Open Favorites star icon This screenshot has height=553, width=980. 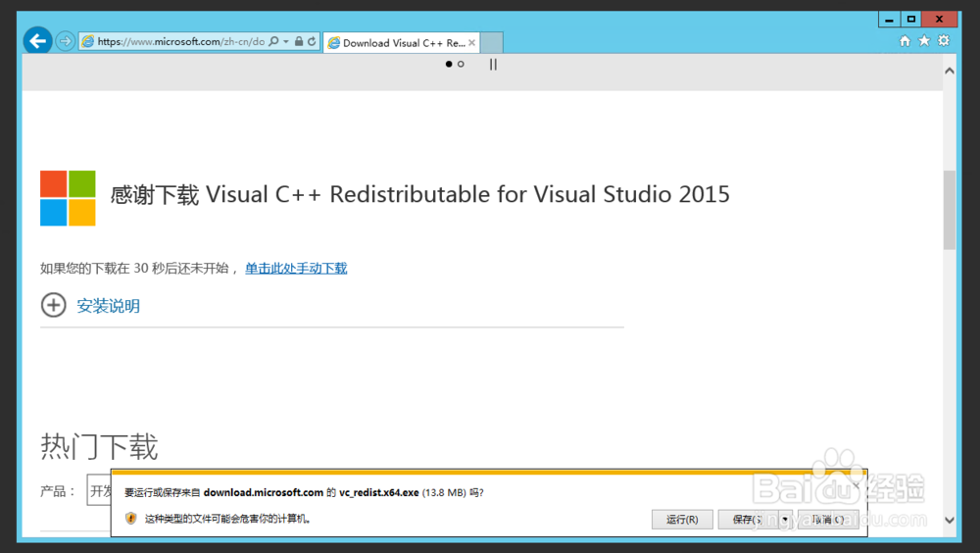[924, 40]
